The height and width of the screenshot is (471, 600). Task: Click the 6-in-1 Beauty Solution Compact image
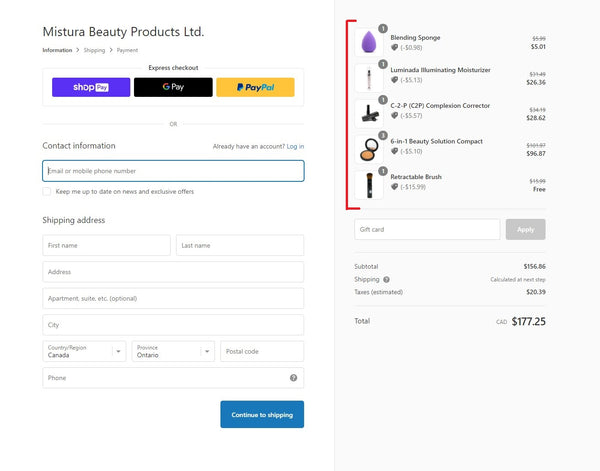tap(368, 148)
